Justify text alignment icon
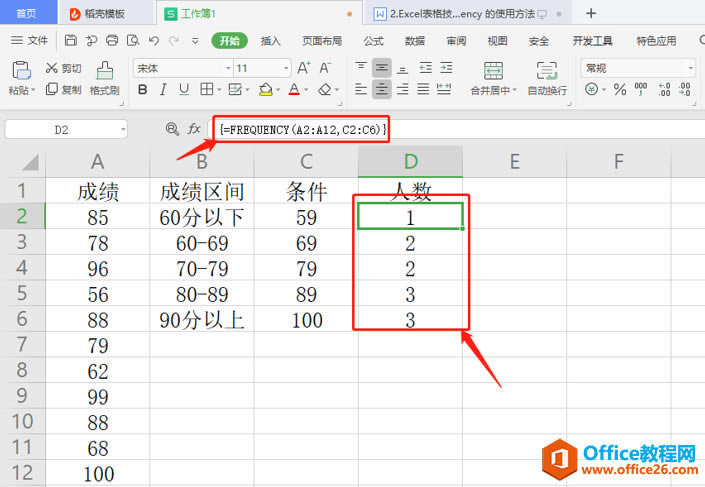Image resolution: width=705 pixels, height=487 pixels. point(423,89)
